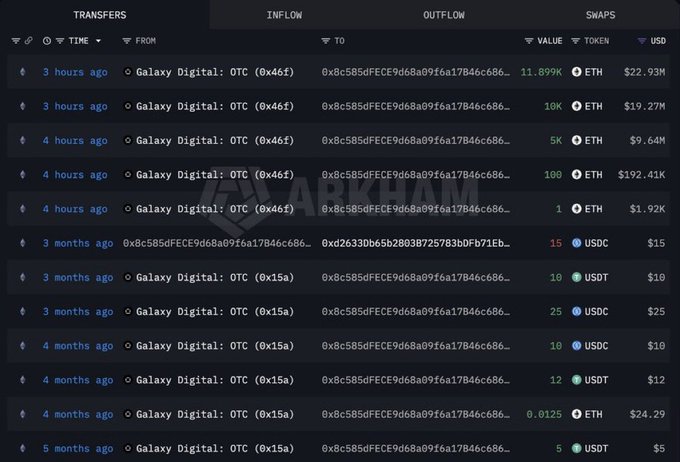Click USDT token icon in $5 row
This screenshot has width=680, height=462.
pos(576,449)
